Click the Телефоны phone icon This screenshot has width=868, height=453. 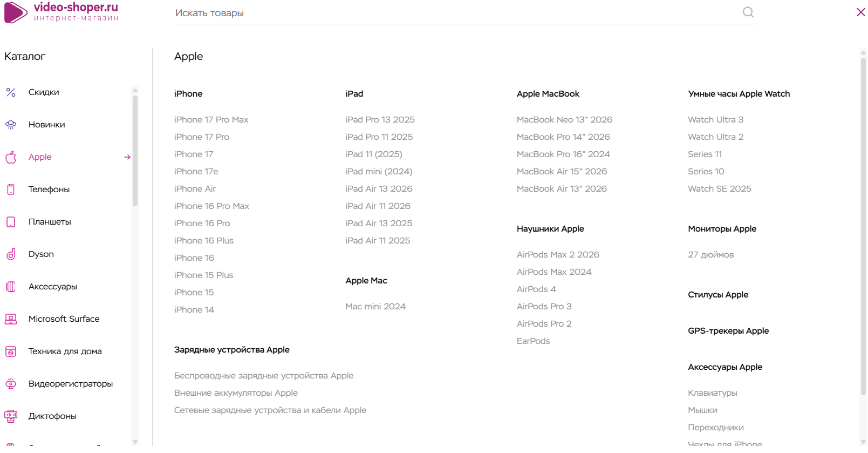11,190
